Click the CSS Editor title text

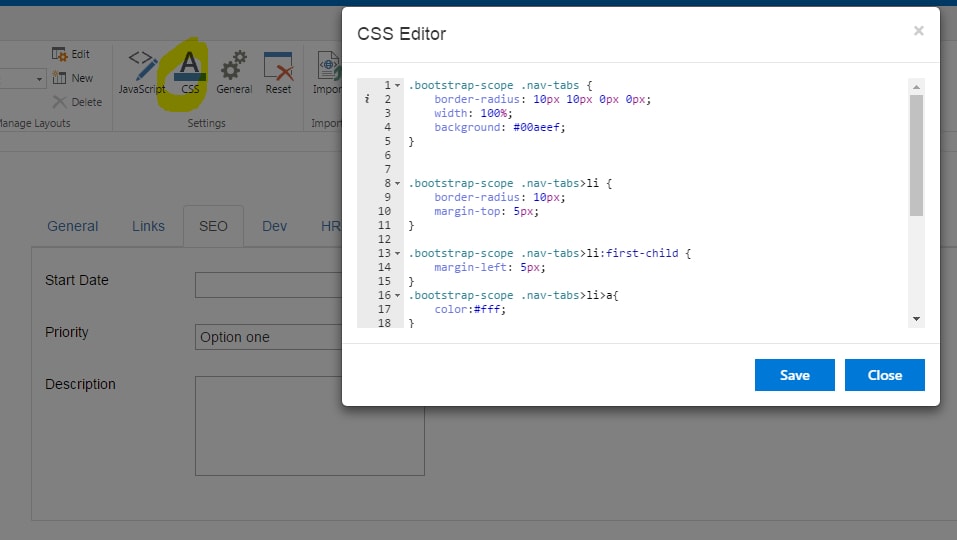point(402,34)
